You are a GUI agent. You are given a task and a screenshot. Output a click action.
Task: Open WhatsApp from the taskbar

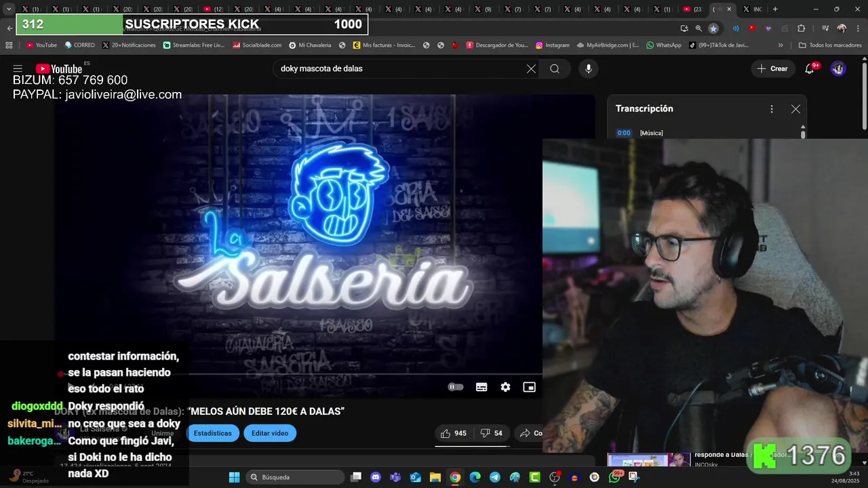click(614, 477)
